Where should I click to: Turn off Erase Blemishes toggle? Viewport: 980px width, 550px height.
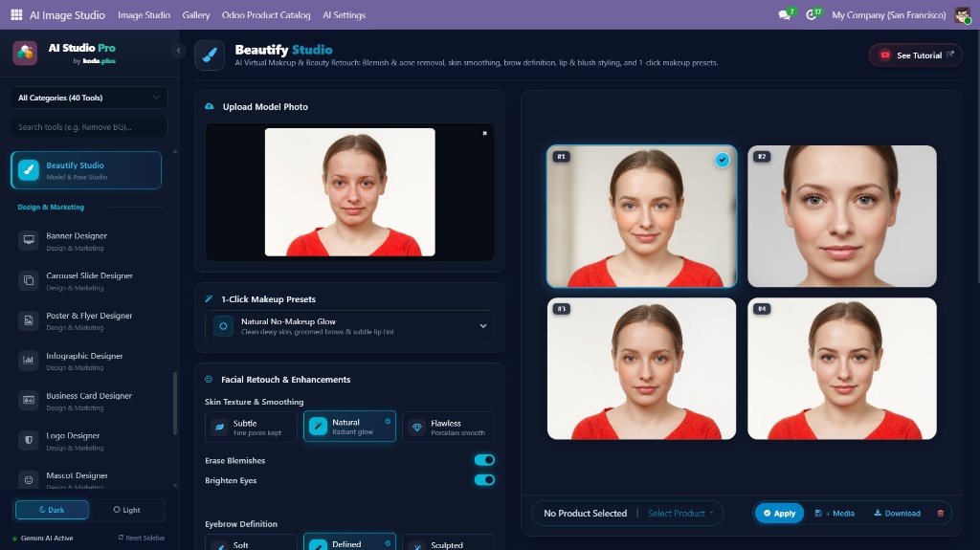(484, 460)
